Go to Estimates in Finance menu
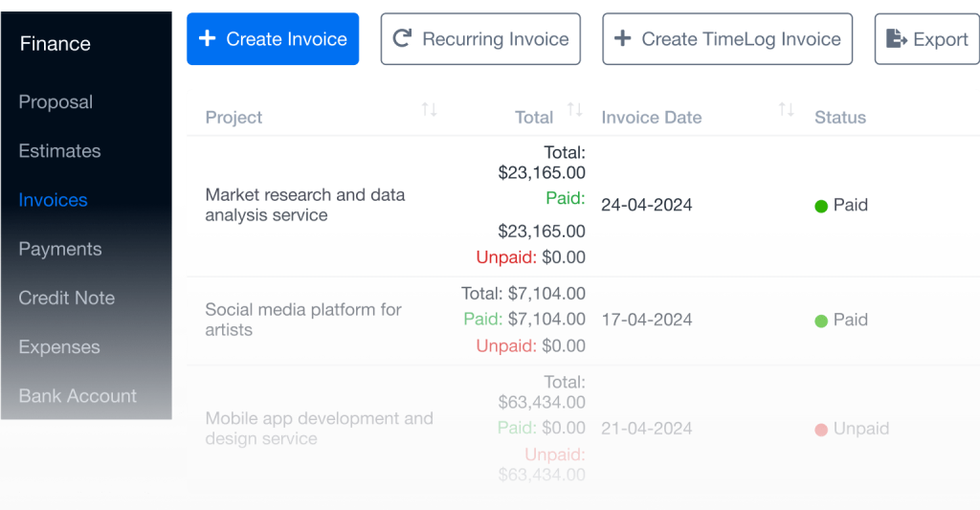 [59, 151]
